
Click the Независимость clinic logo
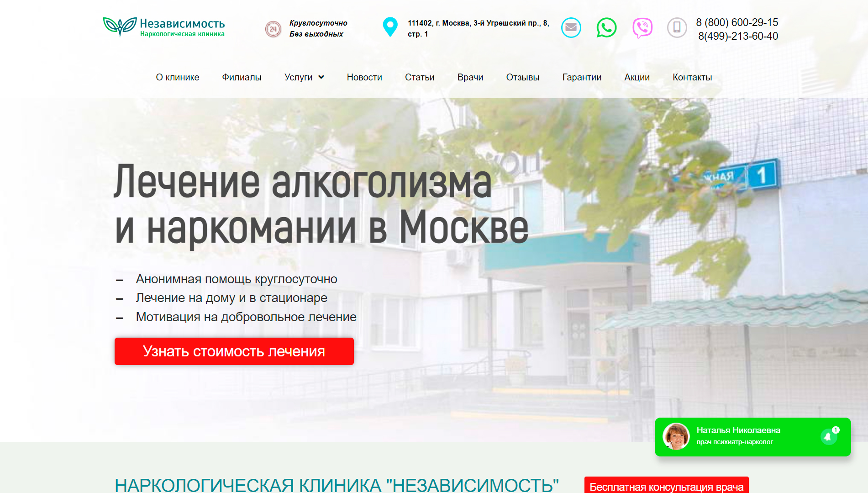click(x=164, y=27)
